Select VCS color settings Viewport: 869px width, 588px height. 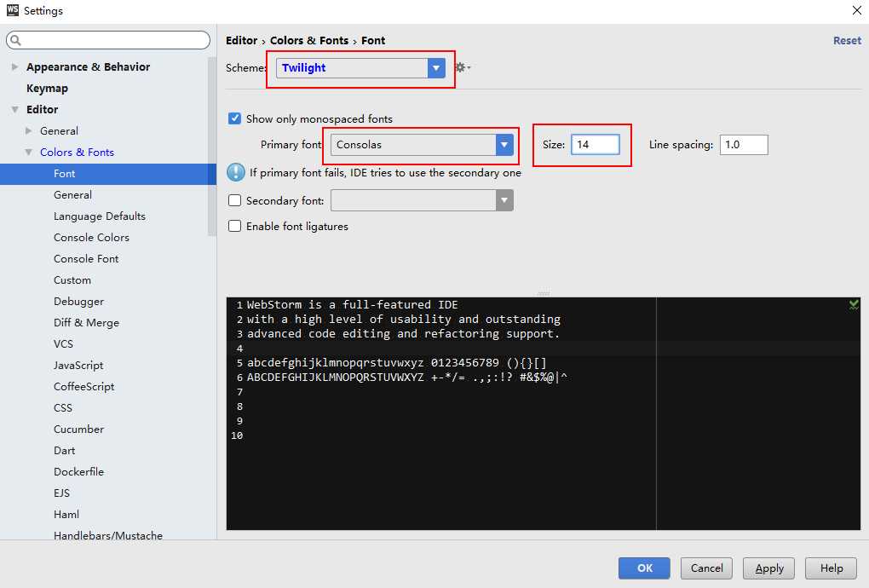63,343
